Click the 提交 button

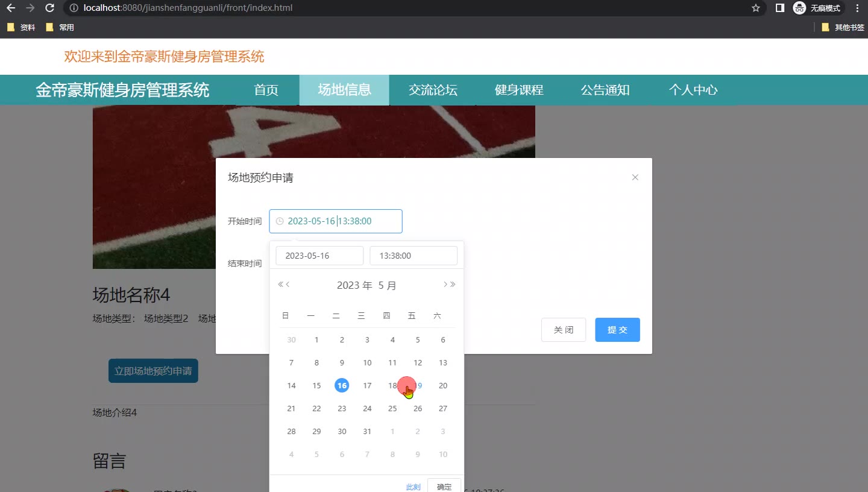point(617,330)
